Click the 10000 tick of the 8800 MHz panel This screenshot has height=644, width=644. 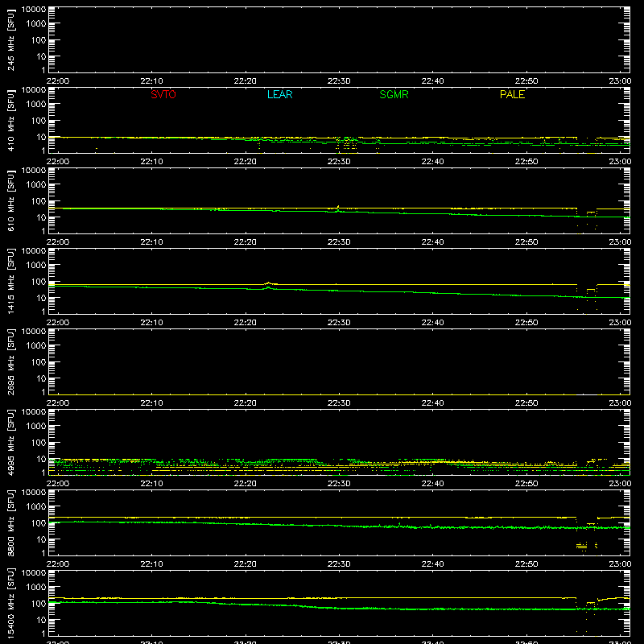pos(34,493)
